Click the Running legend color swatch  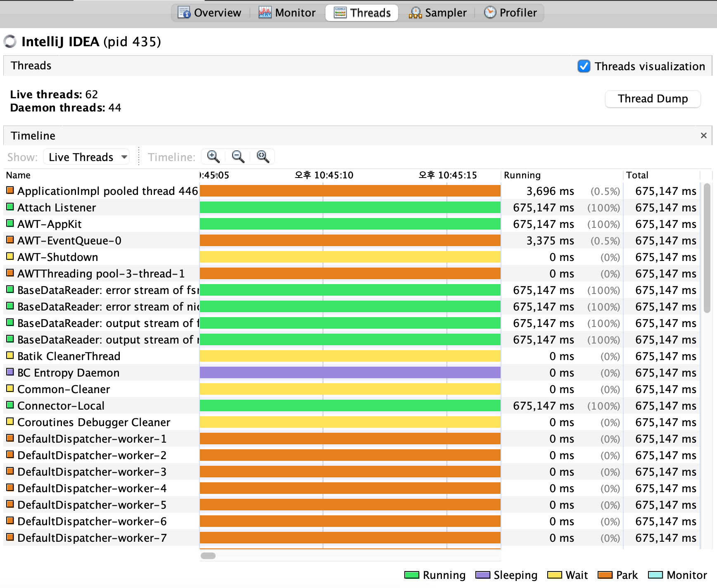point(412,575)
